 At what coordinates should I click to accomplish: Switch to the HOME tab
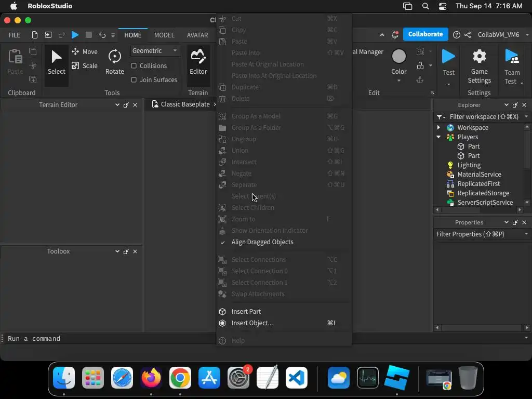(x=132, y=35)
